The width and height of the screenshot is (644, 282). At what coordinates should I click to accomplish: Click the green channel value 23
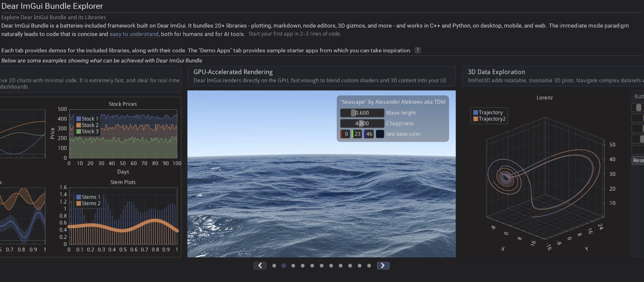pos(357,134)
